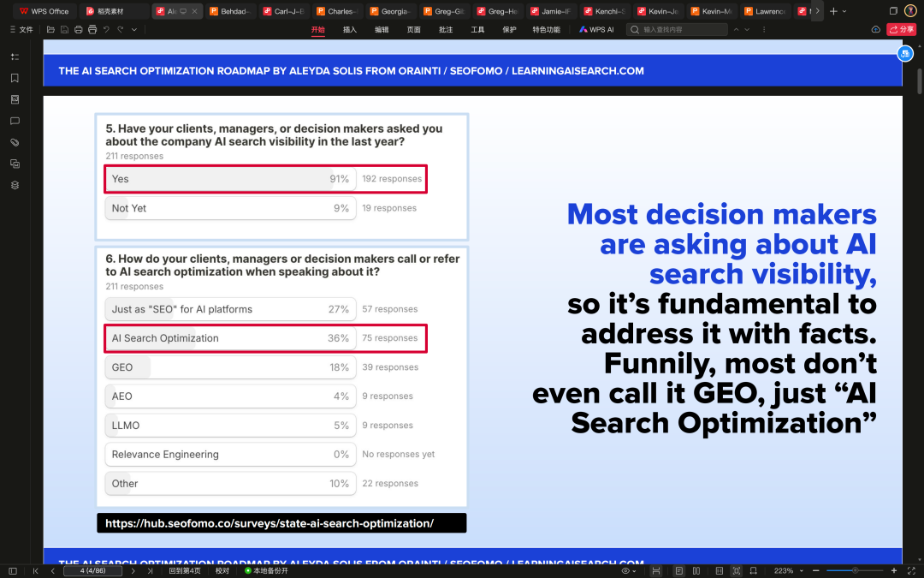The image size is (924, 578).
Task: Select two-page view mode icon
Action: (696, 570)
